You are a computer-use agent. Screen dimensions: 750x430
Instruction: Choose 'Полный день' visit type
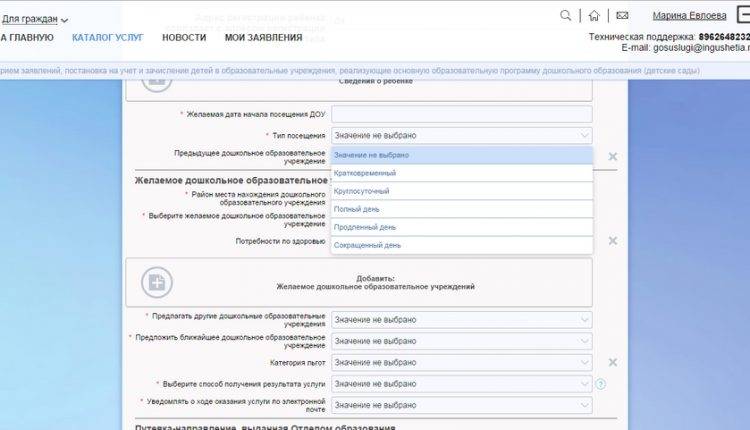tap(356, 209)
